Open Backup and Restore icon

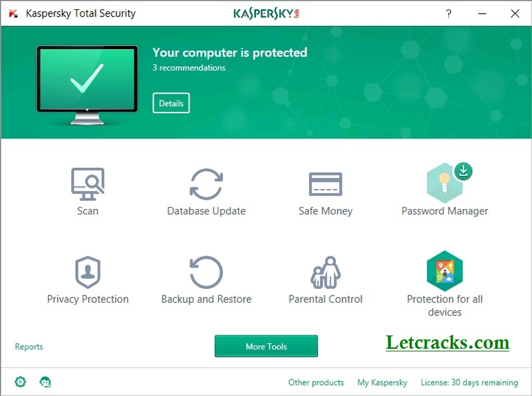(206, 272)
